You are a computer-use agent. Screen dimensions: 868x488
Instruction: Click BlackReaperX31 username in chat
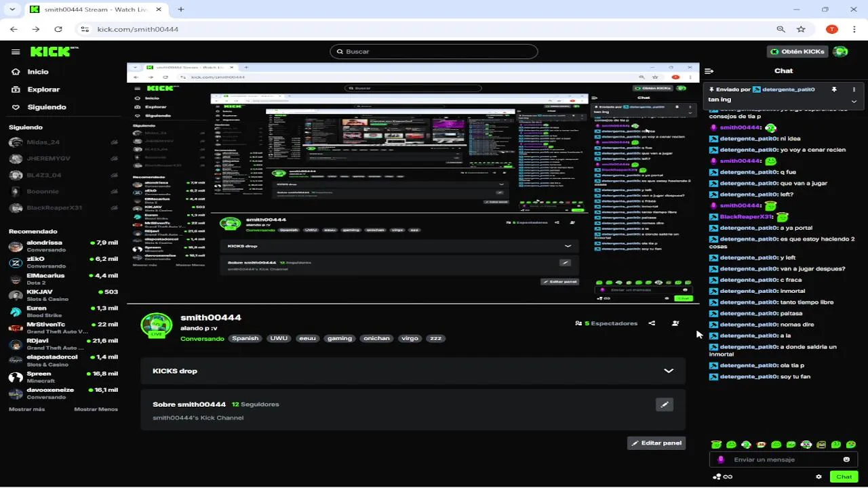pyautogui.click(x=745, y=217)
